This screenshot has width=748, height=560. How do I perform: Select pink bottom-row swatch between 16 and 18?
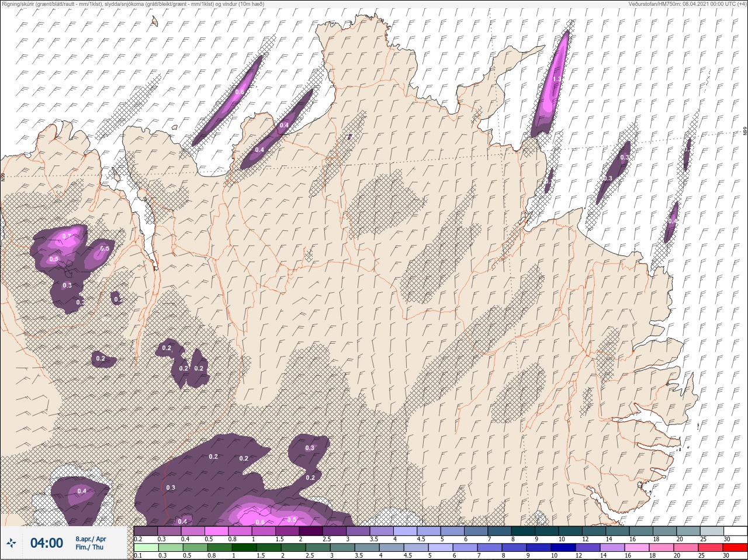[636, 548]
